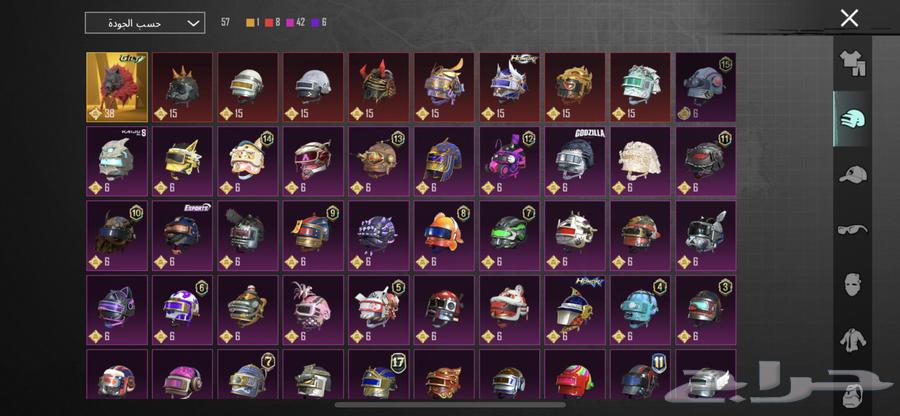Open the outfits category icon in sidebar
The height and width of the screenshot is (416, 900).
(x=852, y=63)
